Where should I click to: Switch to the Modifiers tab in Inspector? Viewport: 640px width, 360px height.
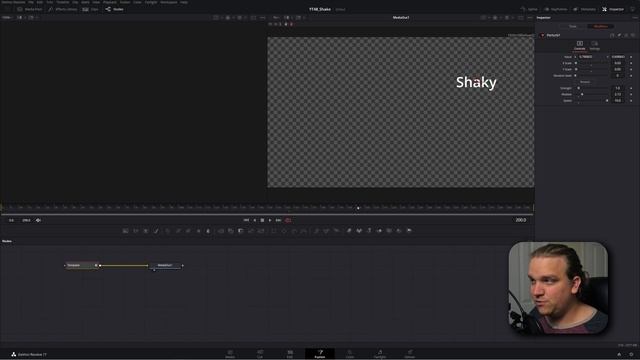[x=600, y=27]
